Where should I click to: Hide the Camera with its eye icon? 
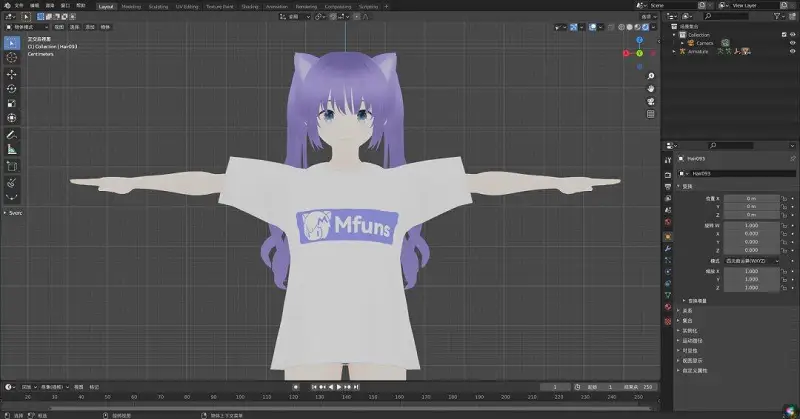point(792,43)
